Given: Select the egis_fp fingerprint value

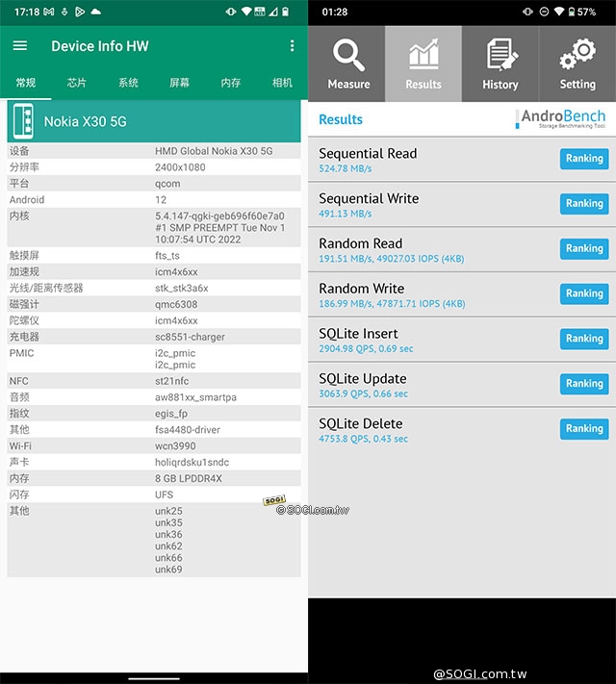Looking at the screenshot, I should [171, 414].
